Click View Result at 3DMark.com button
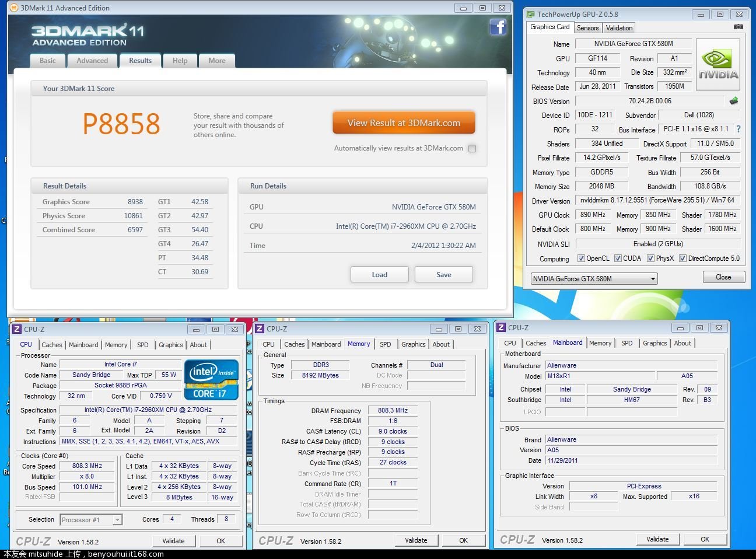Viewport: 756px width, 559px height. pos(404,123)
